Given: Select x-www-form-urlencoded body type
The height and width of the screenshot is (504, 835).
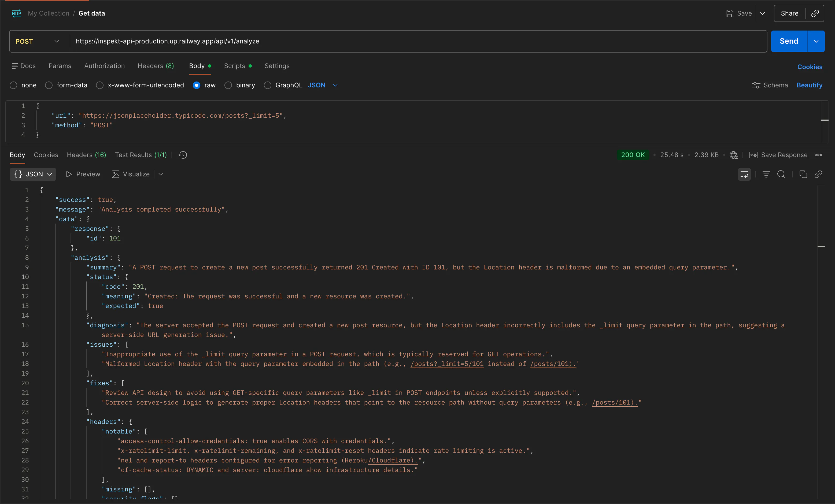Looking at the screenshot, I should 100,85.
